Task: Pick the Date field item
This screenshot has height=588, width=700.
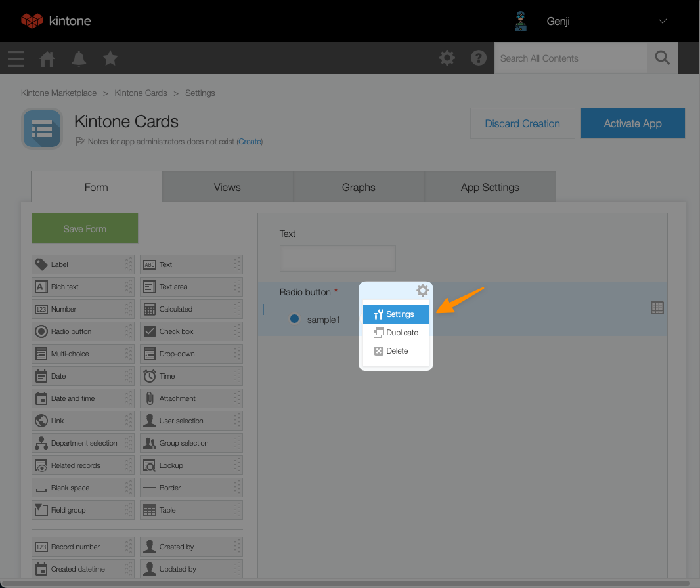Action: click(83, 376)
